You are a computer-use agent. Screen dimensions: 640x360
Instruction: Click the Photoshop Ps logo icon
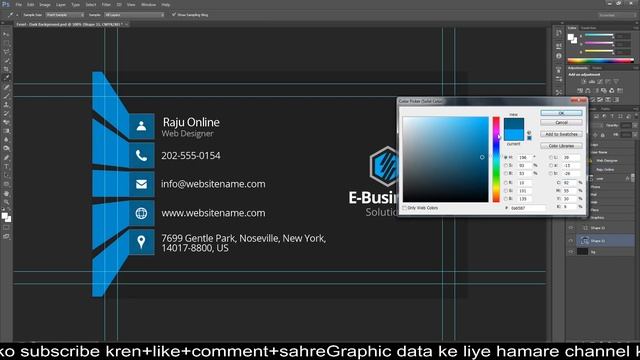pos(6,4)
